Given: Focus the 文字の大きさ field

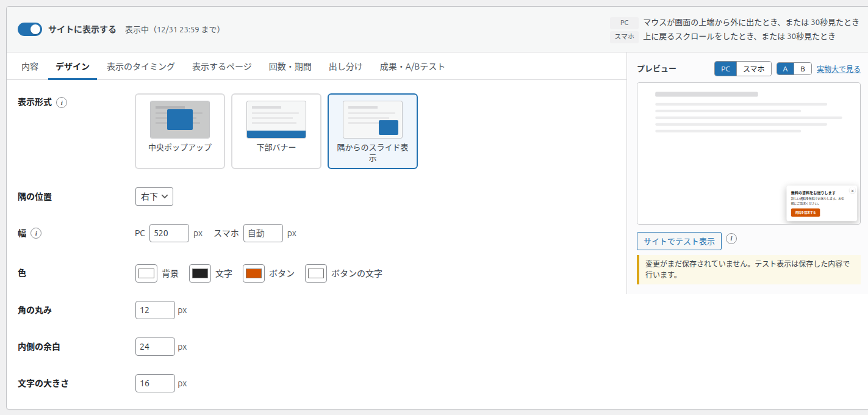Looking at the screenshot, I should click(155, 383).
